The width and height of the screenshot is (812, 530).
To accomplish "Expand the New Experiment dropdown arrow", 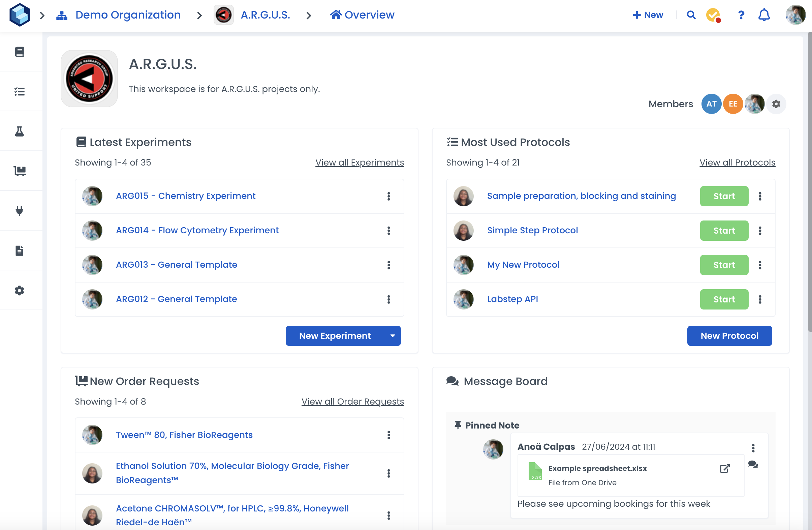I will (x=393, y=336).
